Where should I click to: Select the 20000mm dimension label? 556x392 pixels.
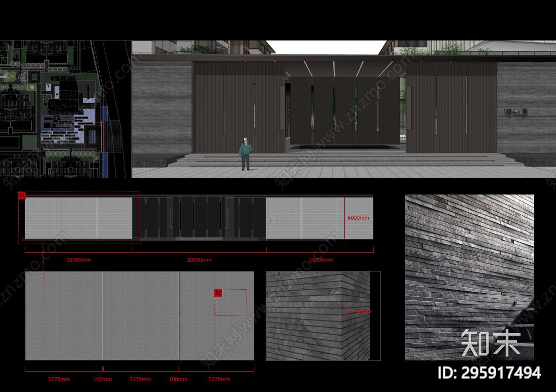click(x=199, y=260)
